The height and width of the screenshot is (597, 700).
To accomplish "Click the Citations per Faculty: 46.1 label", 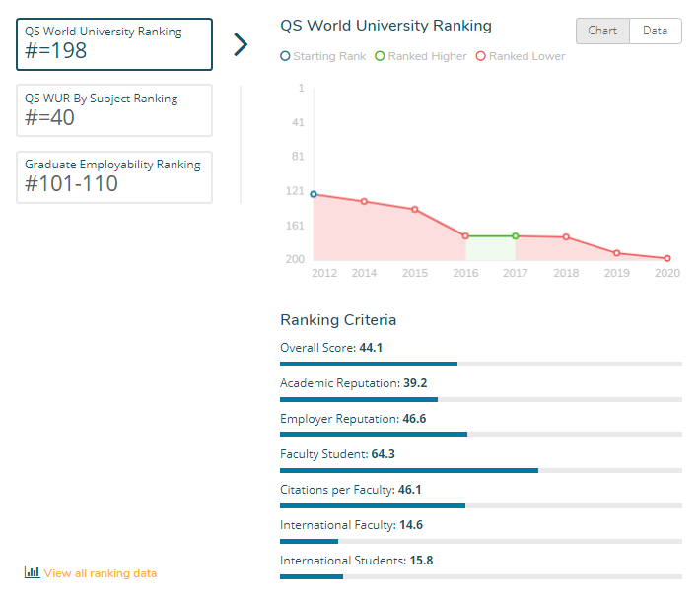I will pos(351,490).
